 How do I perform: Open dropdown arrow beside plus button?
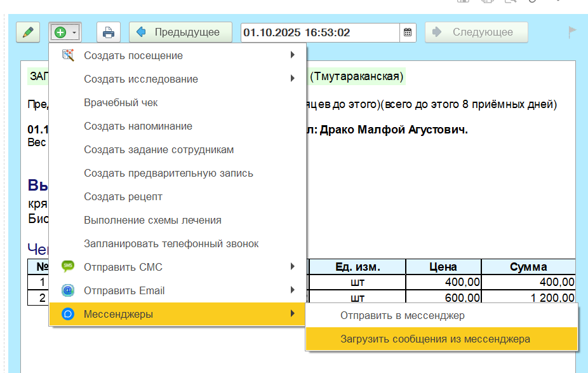(74, 32)
